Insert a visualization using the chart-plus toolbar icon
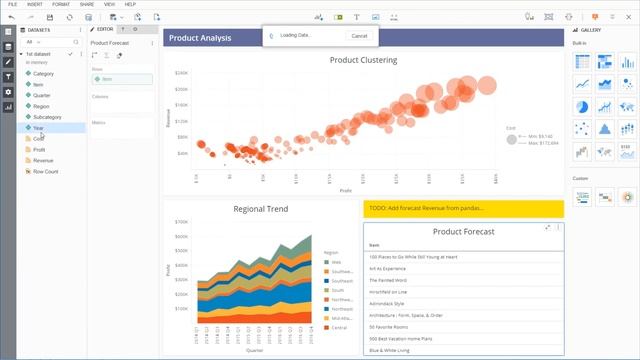The height and width of the screenshot is (360, 640). (x=318, y=17)
